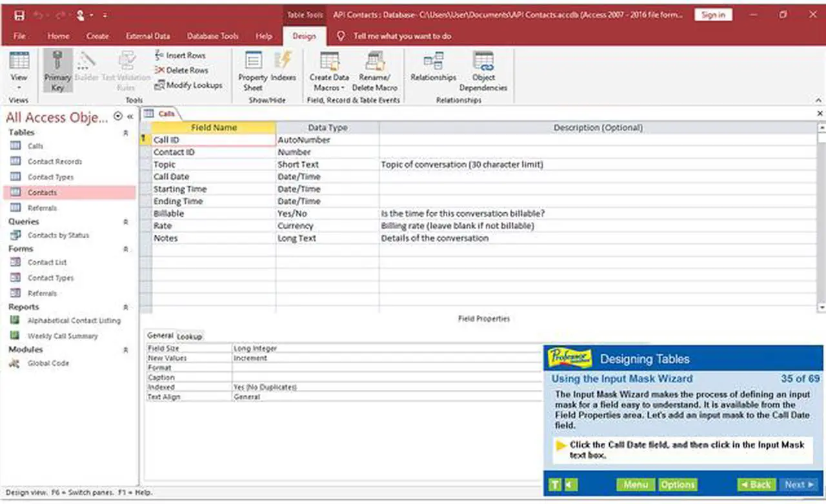Collapse the Tables group
Viewport: 826px width, 504px height.
(125, 132)
